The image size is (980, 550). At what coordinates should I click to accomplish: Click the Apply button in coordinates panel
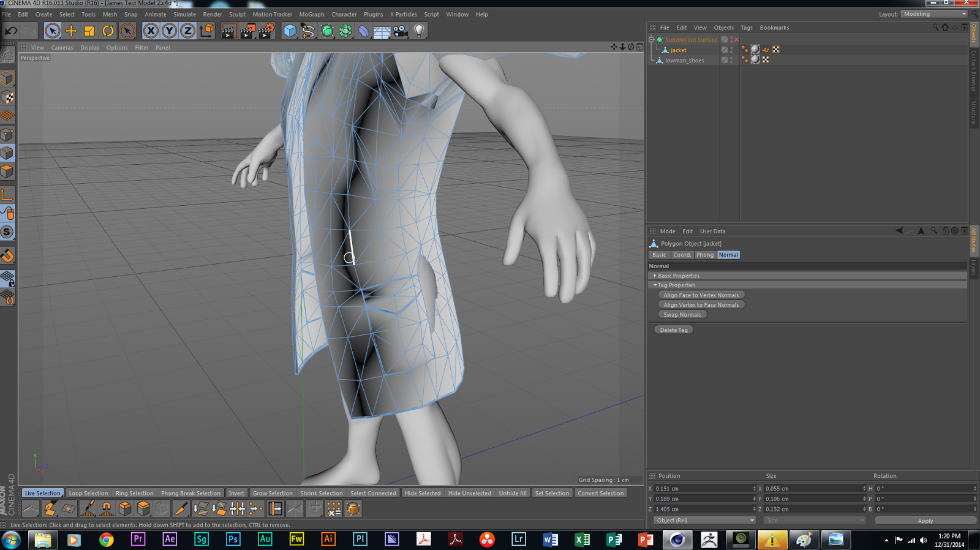tap(925, 521)
